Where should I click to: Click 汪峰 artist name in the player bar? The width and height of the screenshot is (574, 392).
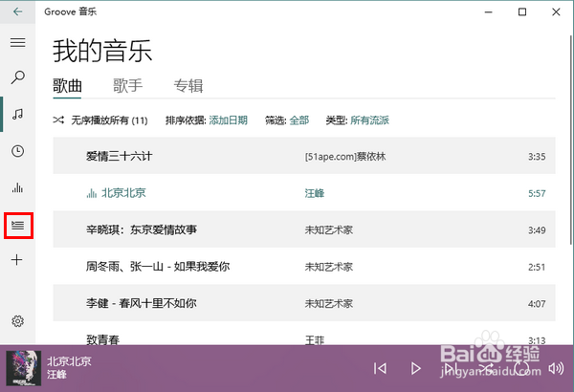56,375
